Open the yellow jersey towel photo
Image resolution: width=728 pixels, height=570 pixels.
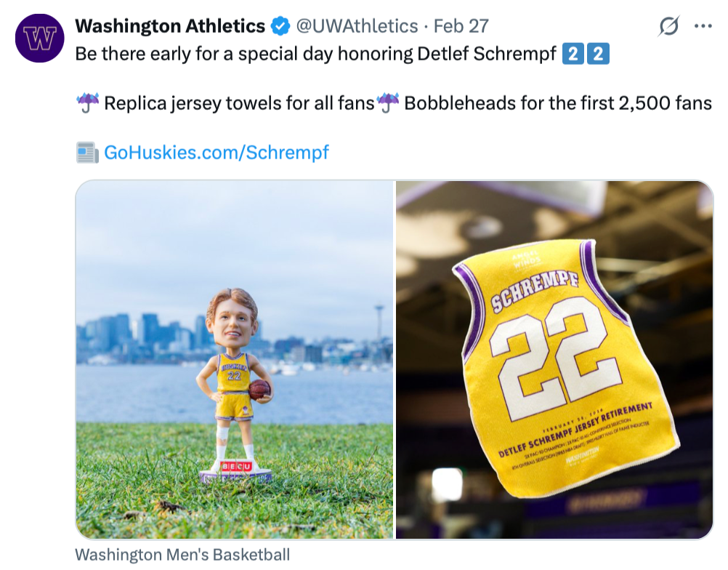click(554, 360)
